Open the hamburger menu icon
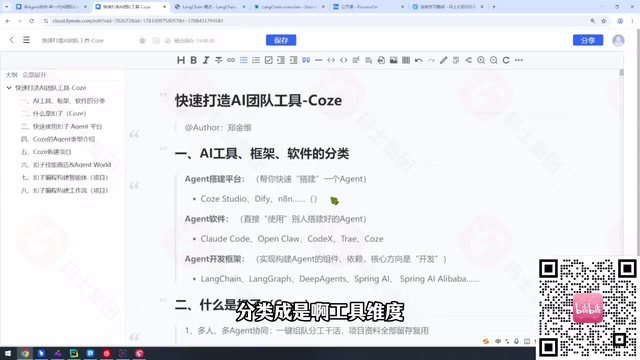The height and width of the screenshot is (360, 640). 26,40
